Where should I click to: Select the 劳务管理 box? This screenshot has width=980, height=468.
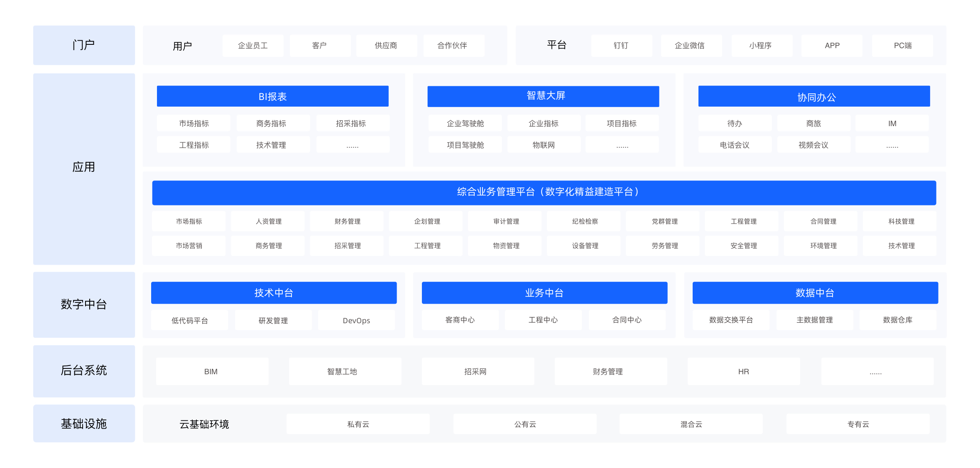pyautogui.click(x=664, y=246)
